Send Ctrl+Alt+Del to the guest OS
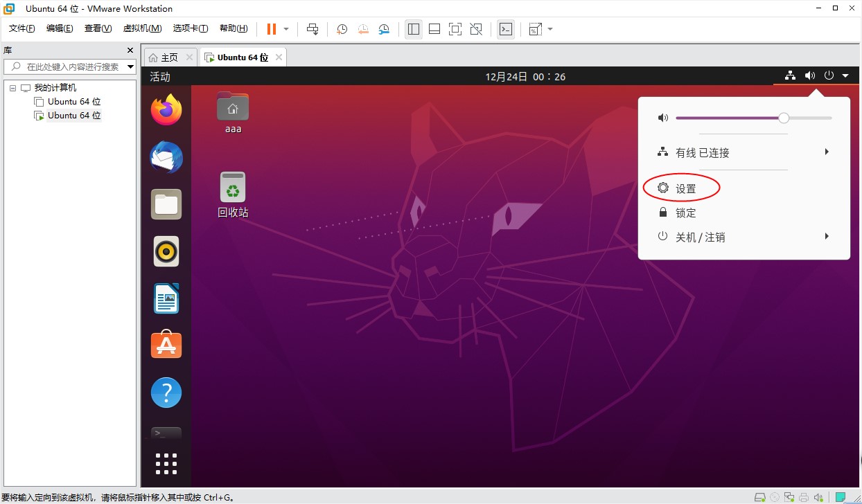Image resolution: width=862 pixels, height=504 pixels. (313, 29)
